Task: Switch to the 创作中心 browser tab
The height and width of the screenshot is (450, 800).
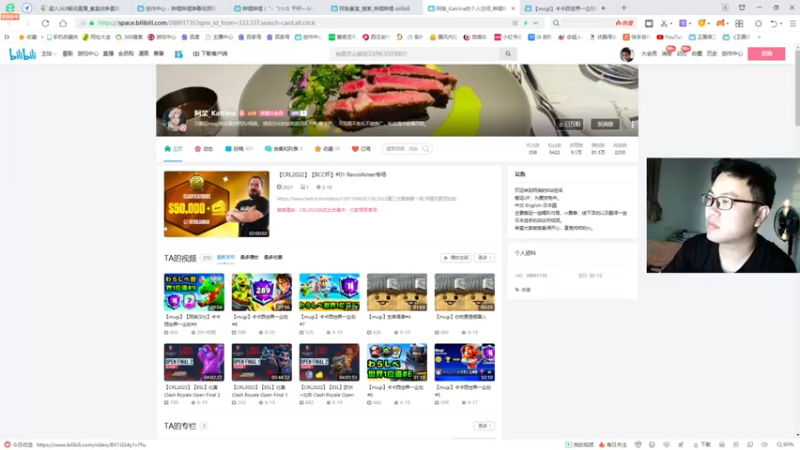Action: point(176,8)
